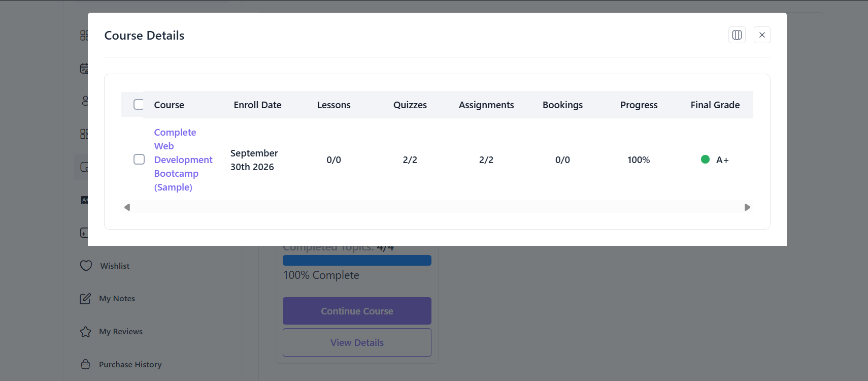Viewport: 868px width, 381px height.
Task: Click the A+ final grade text
Action: (x=722, y=160)
